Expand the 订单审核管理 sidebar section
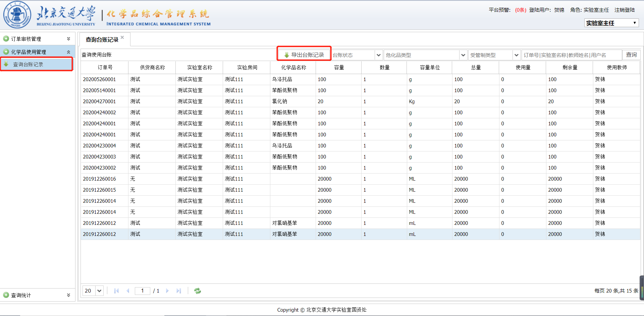This screenshot has height=316, width=644. point(68,39)
